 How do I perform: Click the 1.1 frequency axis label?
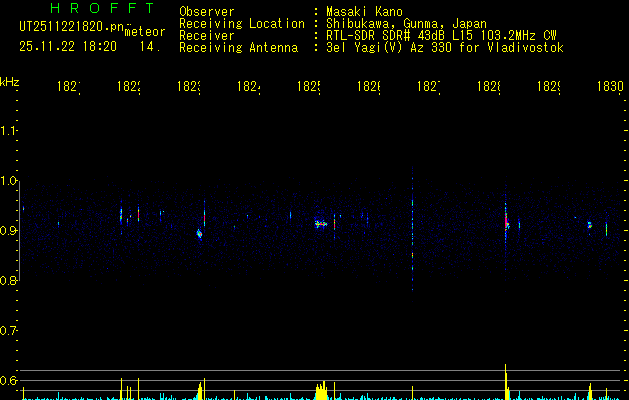tap(8, 131)
